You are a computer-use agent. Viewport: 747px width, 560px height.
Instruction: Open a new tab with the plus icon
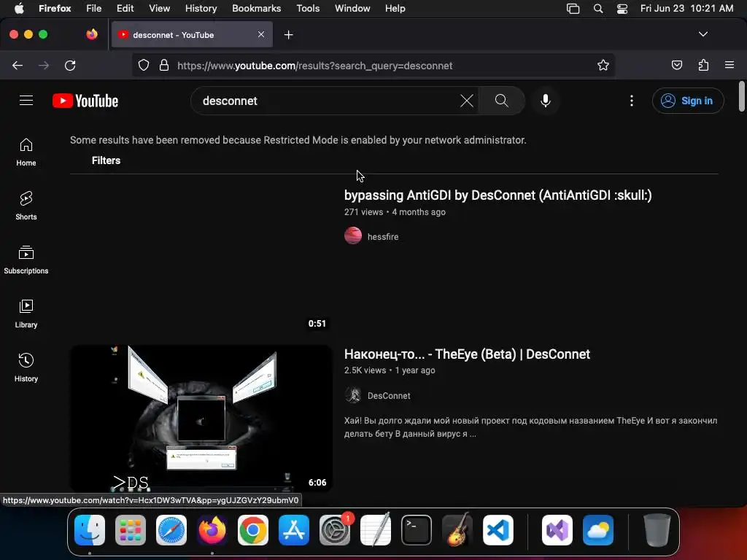tap(288, 35)
